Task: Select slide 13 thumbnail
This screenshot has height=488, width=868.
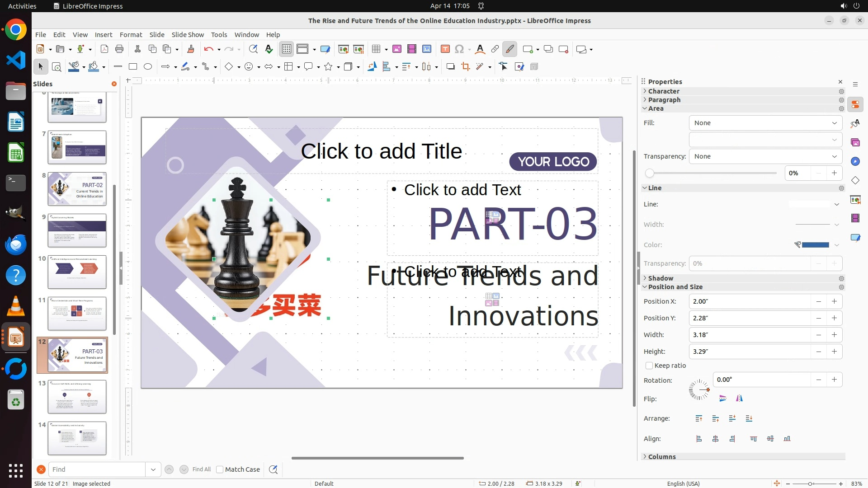Action: point(77,396)
